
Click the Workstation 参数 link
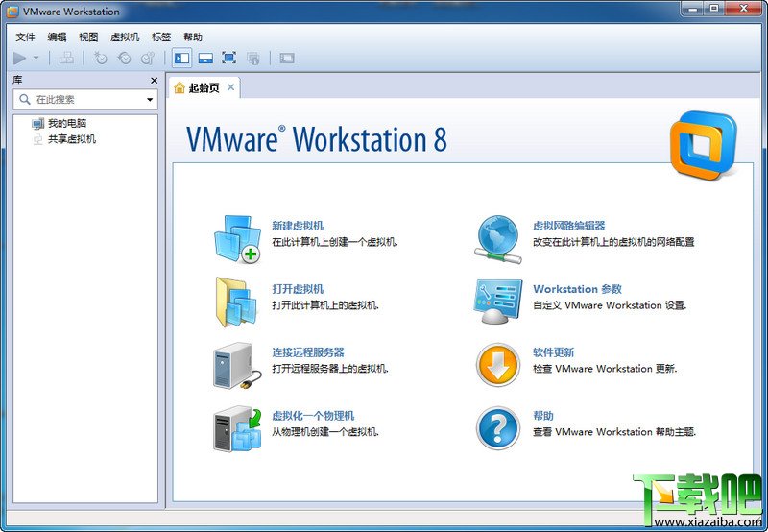(x=578, y=289)
